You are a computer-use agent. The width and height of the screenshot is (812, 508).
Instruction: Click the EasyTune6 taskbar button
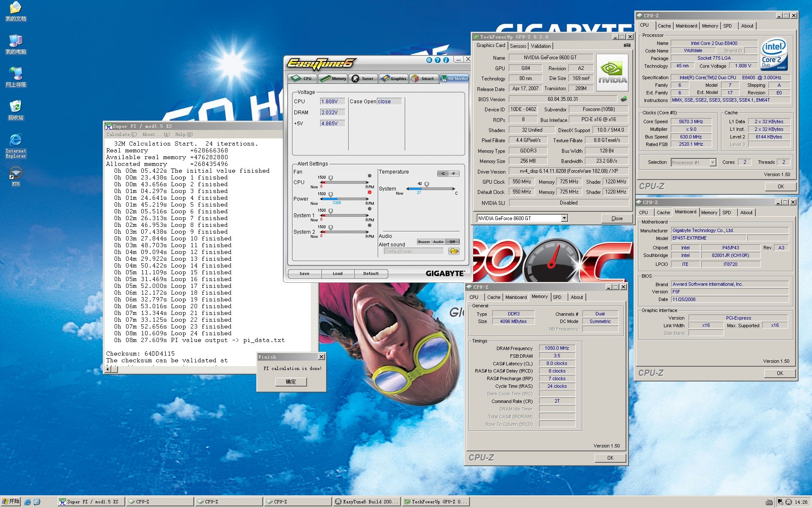click(x=366, y=502)
